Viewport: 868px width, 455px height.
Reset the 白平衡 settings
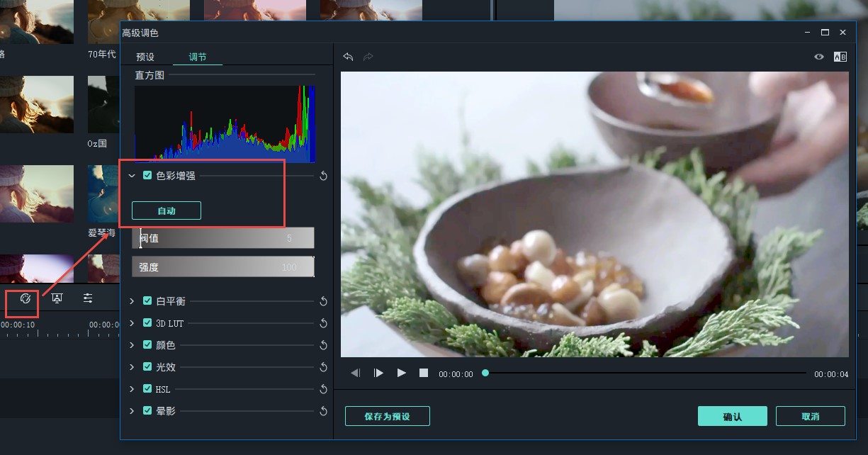pos(323,301)
